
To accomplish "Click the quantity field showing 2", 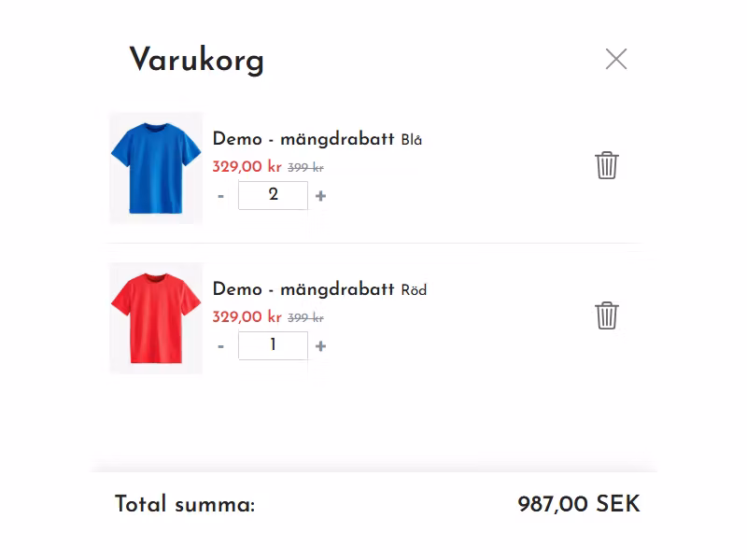I will (273, 196).
